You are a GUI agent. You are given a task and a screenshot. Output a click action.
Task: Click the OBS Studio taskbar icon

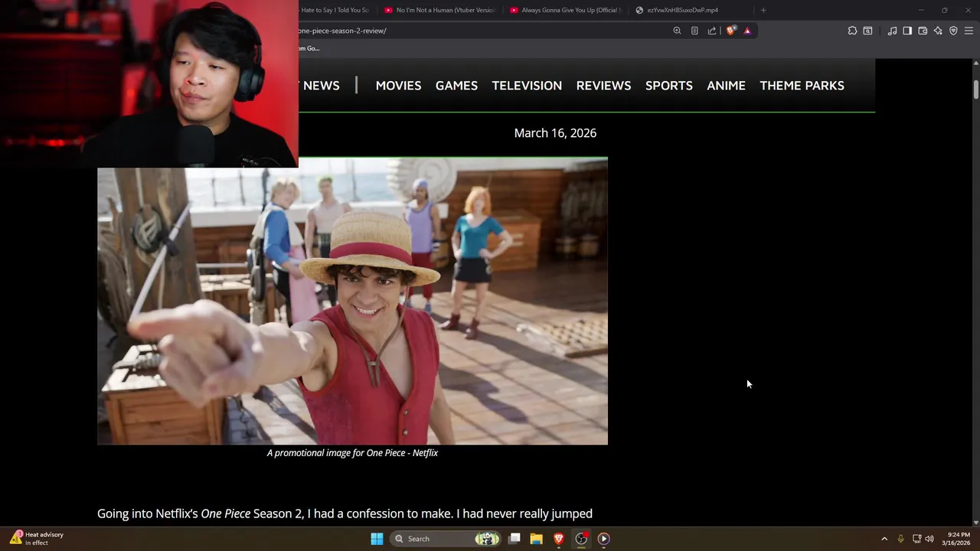click(581, 539)
